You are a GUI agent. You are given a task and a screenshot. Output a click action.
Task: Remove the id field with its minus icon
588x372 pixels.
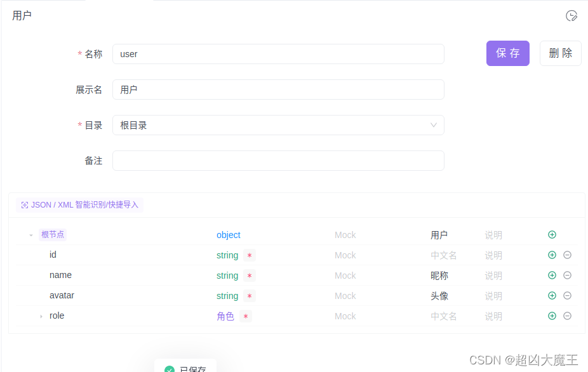click(568, 255)
